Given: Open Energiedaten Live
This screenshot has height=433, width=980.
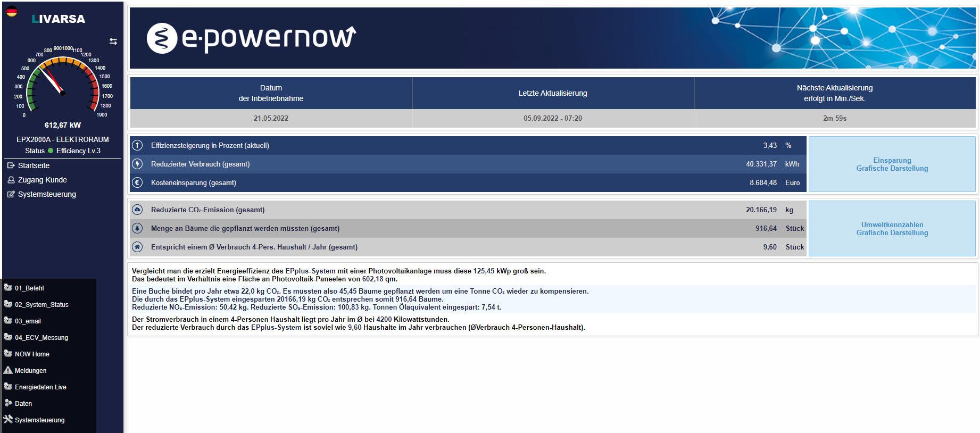Looking at the screenshot, I should [x=40, y=387].
